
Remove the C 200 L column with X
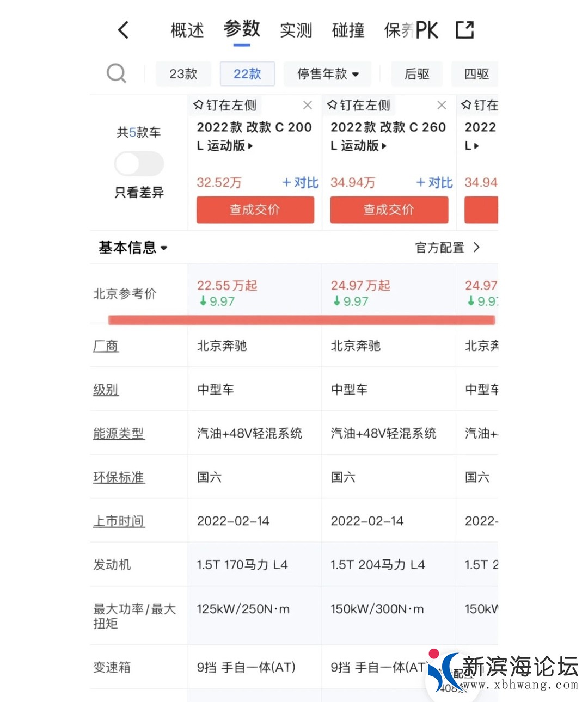click(x=308, y=105)
